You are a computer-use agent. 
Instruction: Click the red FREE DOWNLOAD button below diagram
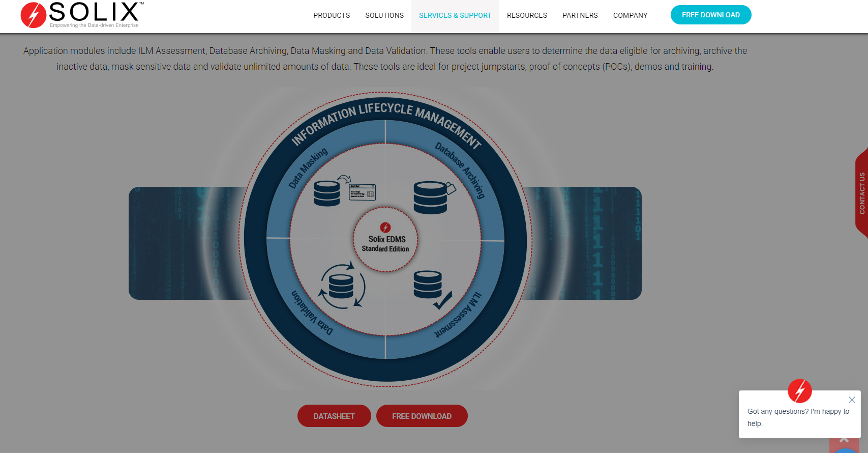422,416
